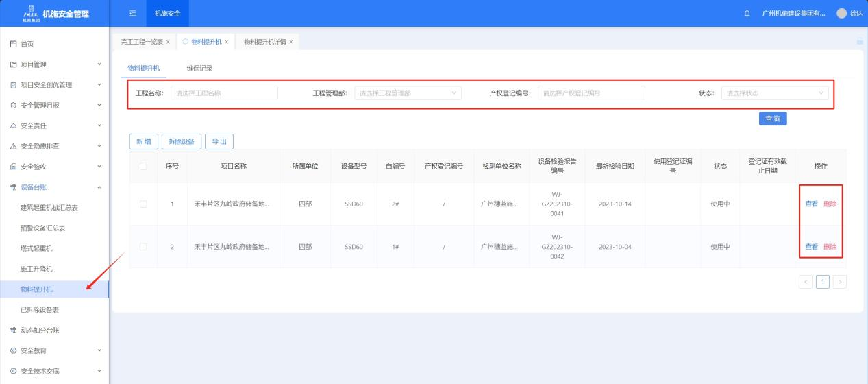
Task: Close the 完工工程一览表 tab
Action: [x=168, y=42]
